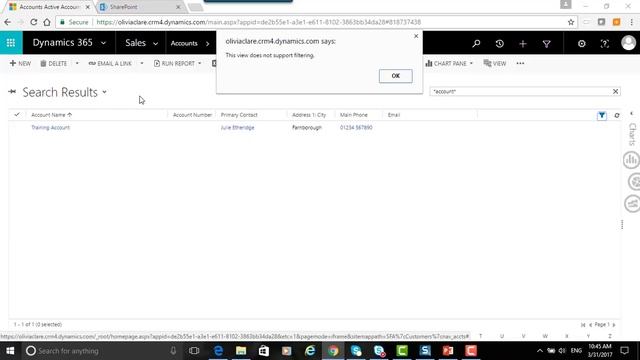
Task: Close the alert dialog with X
Action: click(x=416, y=36)
